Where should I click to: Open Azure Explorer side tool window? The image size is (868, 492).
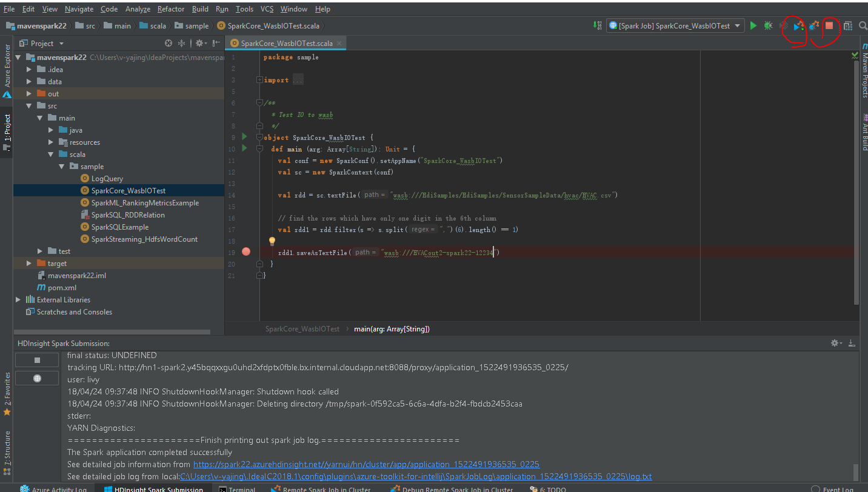pyautogui.click(x=7, y=71)
